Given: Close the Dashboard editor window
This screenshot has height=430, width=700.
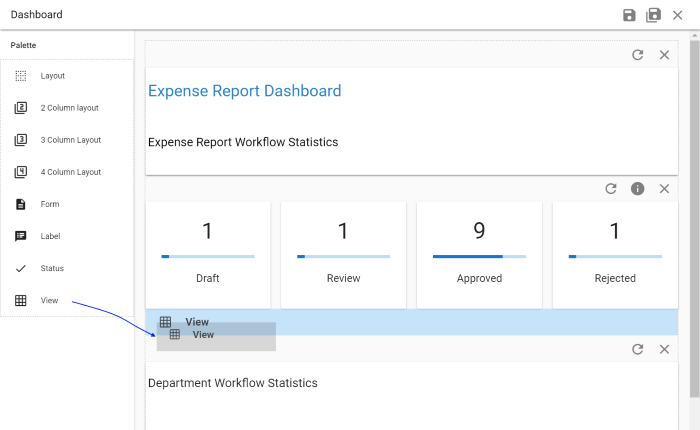Looking at the screenshot, I should [677, 15].
